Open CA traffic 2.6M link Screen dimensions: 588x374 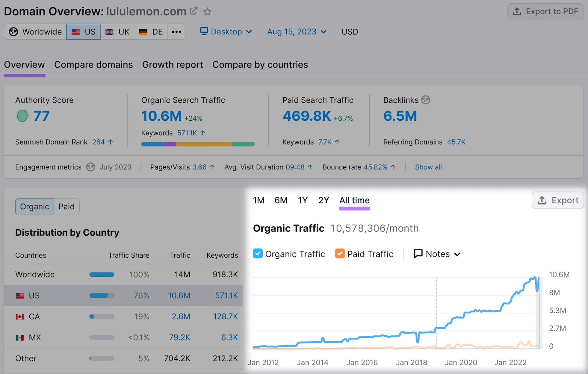(x=181, y=316)
